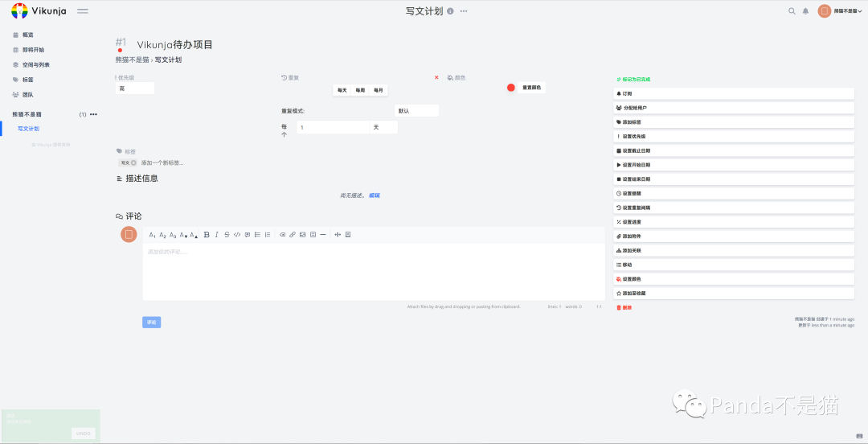
Task: Click the 编辑 description link
Action: 375,195
